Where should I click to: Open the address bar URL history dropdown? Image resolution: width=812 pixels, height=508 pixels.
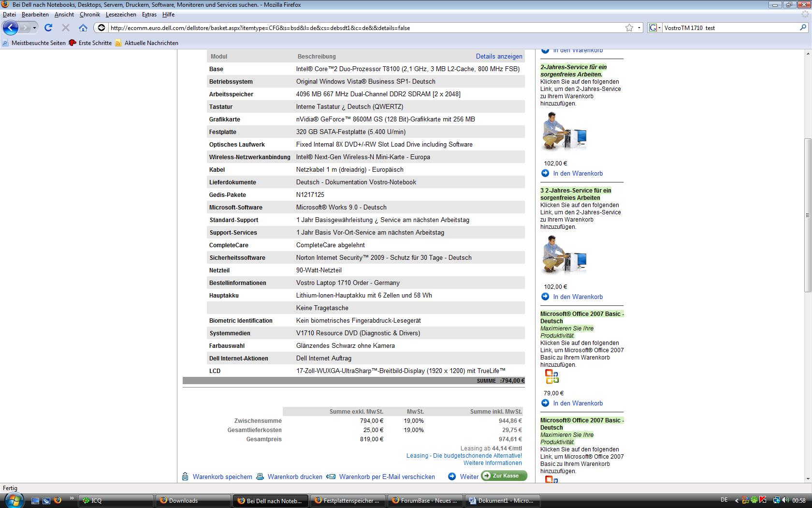pos(639,28)
